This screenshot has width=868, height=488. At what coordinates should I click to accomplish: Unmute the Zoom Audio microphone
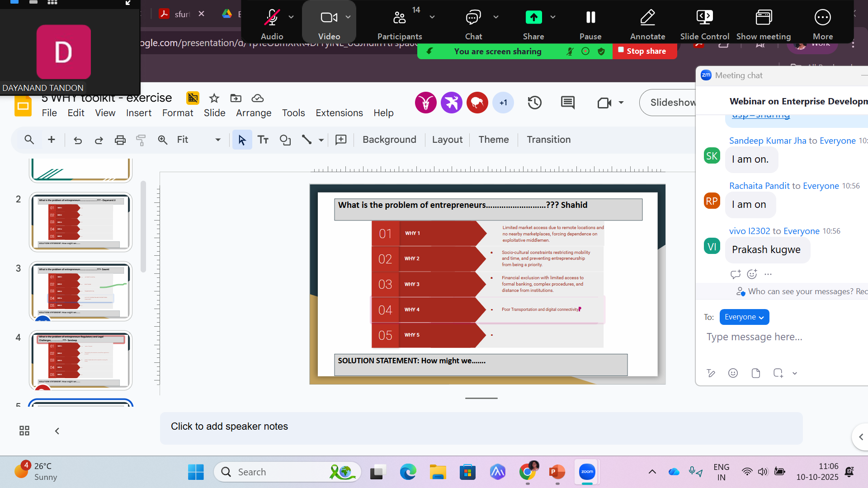click(x=272, y=18)
